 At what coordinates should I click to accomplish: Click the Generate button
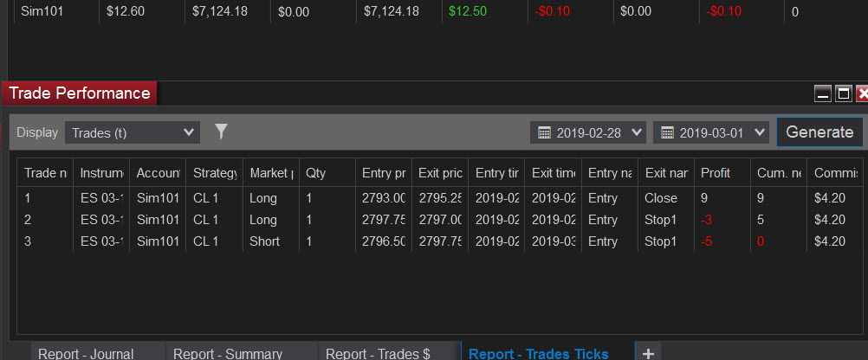pyautogui.click(x=819, y=132)
